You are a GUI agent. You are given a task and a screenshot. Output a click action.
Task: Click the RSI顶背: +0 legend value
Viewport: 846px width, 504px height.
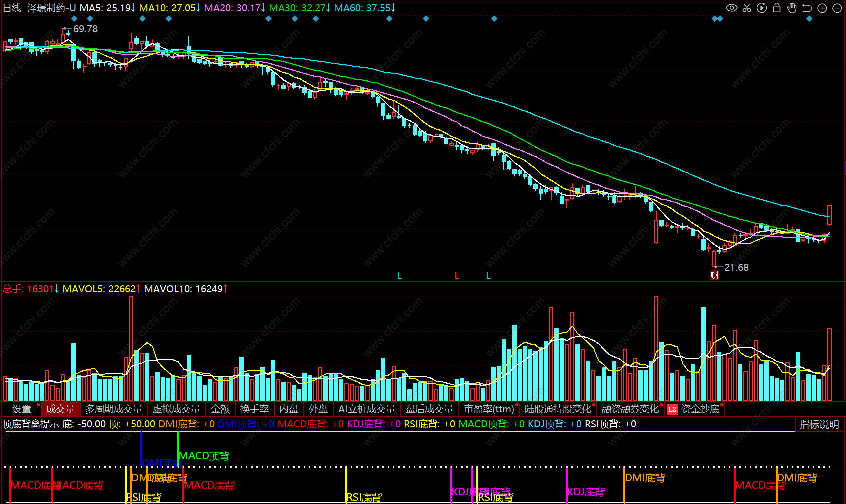point(611,424)
